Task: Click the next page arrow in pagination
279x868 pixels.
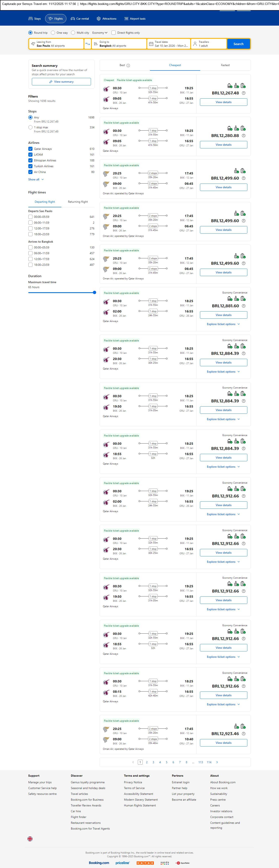Action: (x=217, y=762)
